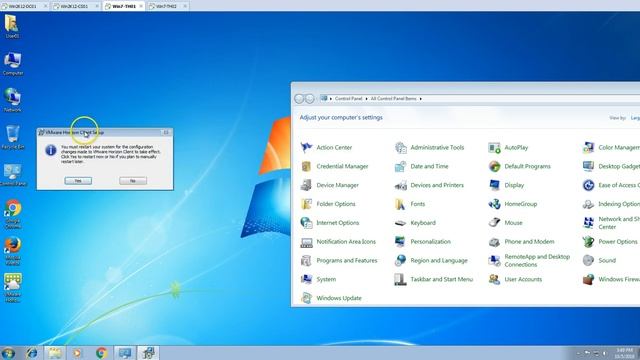Open Keyboard settings

point(415,222)
